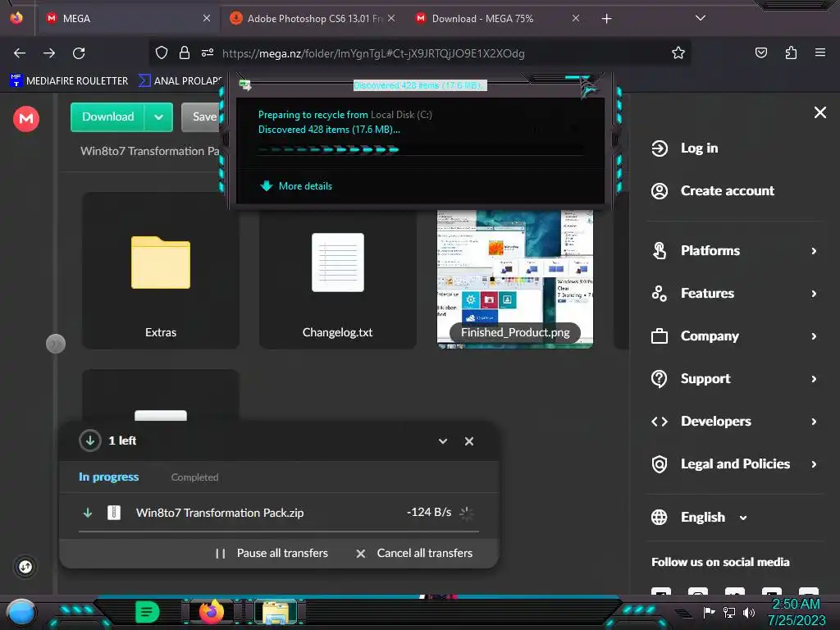The height and width of the screenshot is (630, 840).
Task: Expand the Company submenu
Action: coord(814,336)
